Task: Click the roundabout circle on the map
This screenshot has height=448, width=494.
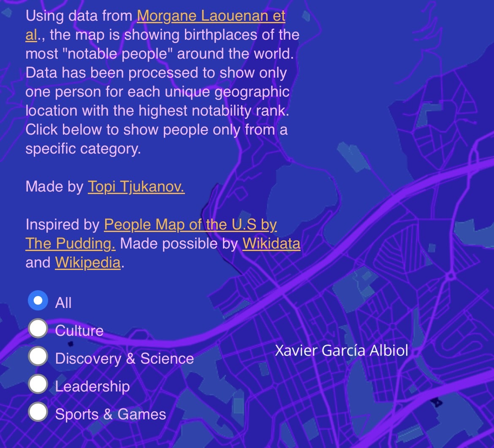Action: 450,276
